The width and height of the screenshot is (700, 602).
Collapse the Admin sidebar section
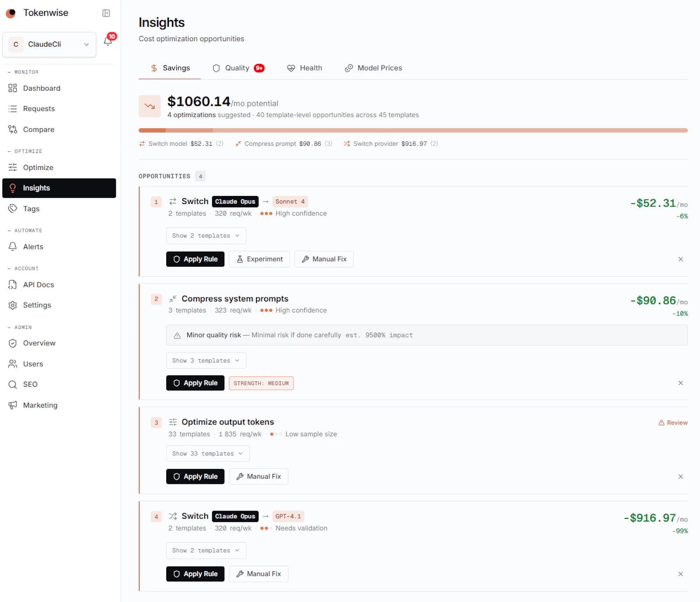click(20, 327)
